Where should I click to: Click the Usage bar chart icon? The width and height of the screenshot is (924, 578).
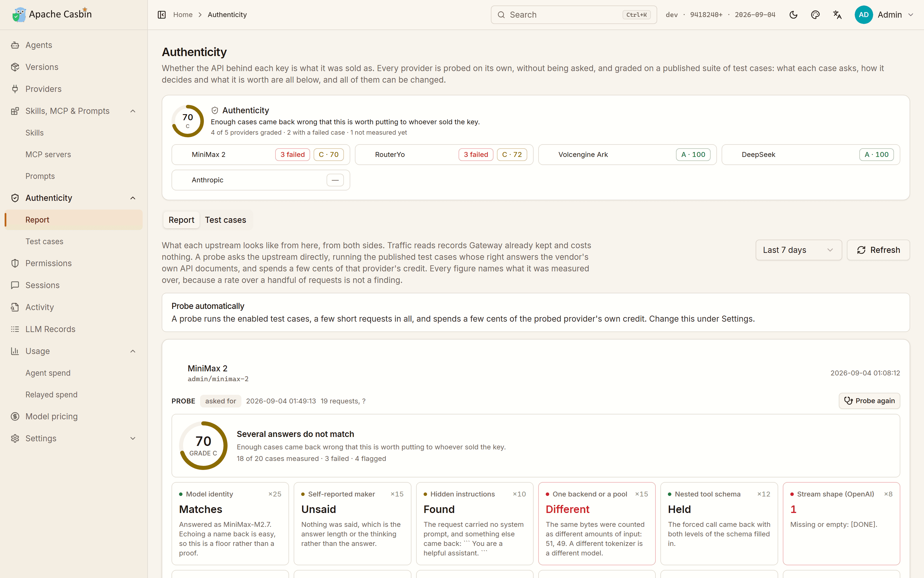coord(15,351)
